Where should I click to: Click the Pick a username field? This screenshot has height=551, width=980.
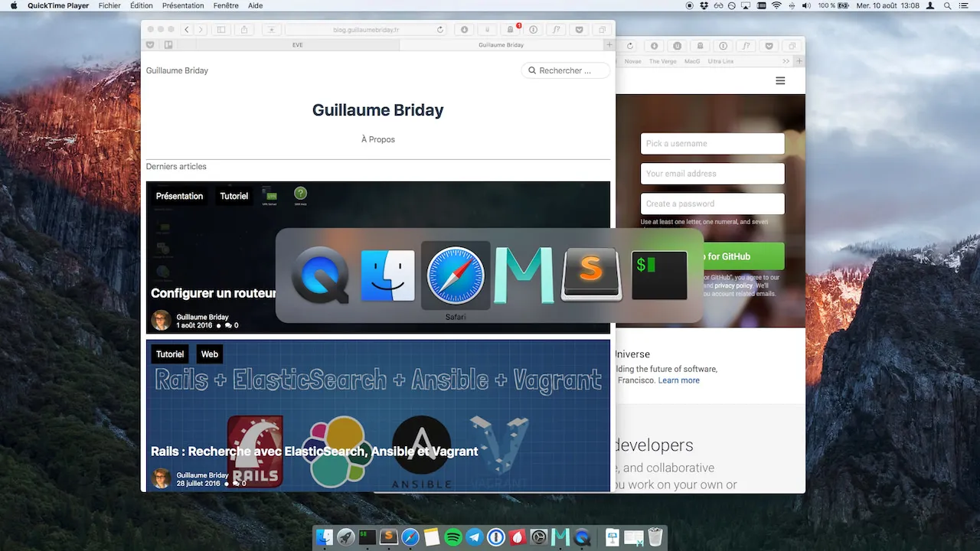tap(712, 143)
